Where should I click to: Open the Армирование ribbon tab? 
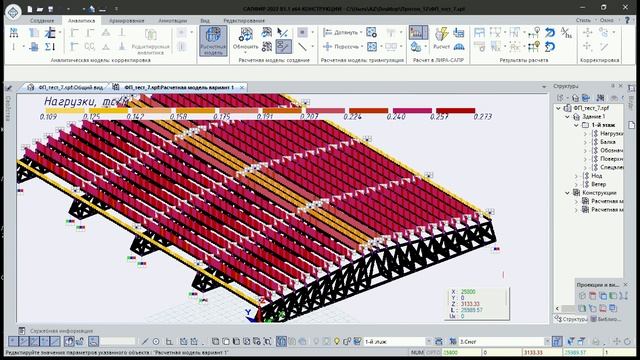(127, 20)
